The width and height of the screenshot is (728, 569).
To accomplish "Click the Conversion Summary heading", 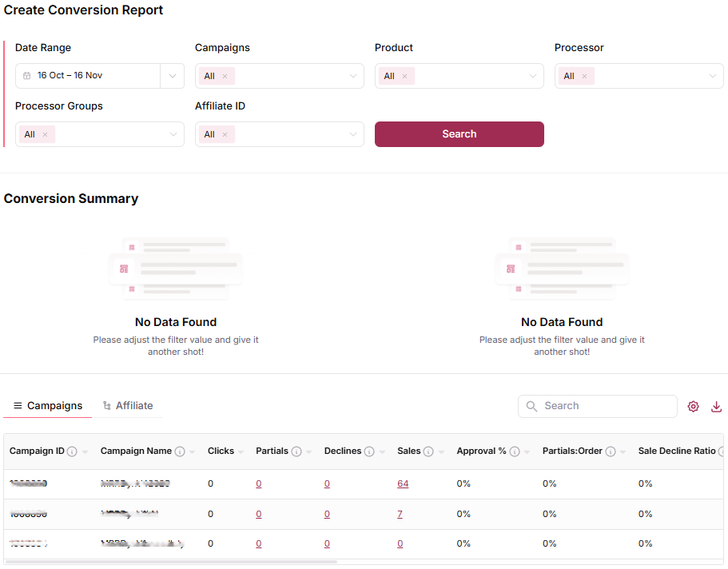I will (71, 199).
